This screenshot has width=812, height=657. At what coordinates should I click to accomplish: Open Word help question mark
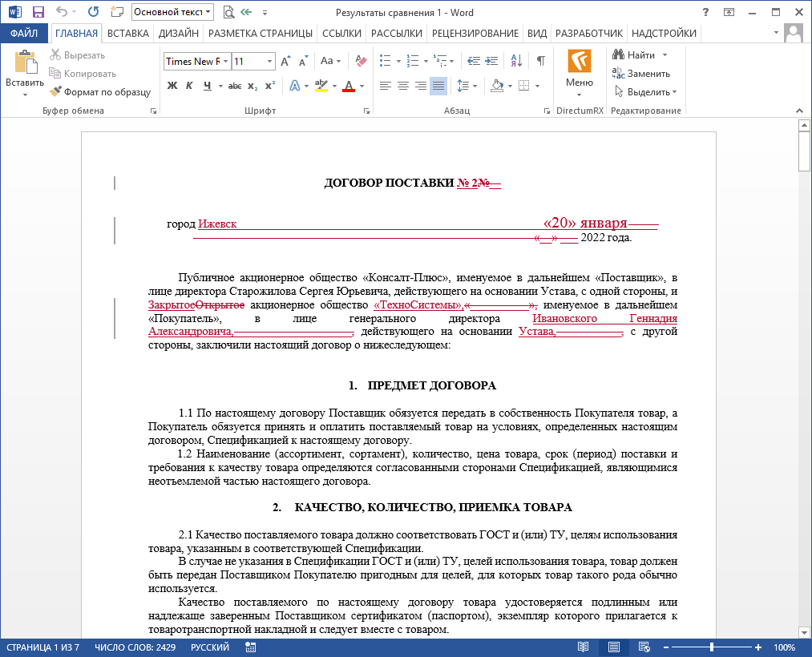pos(705,13)
